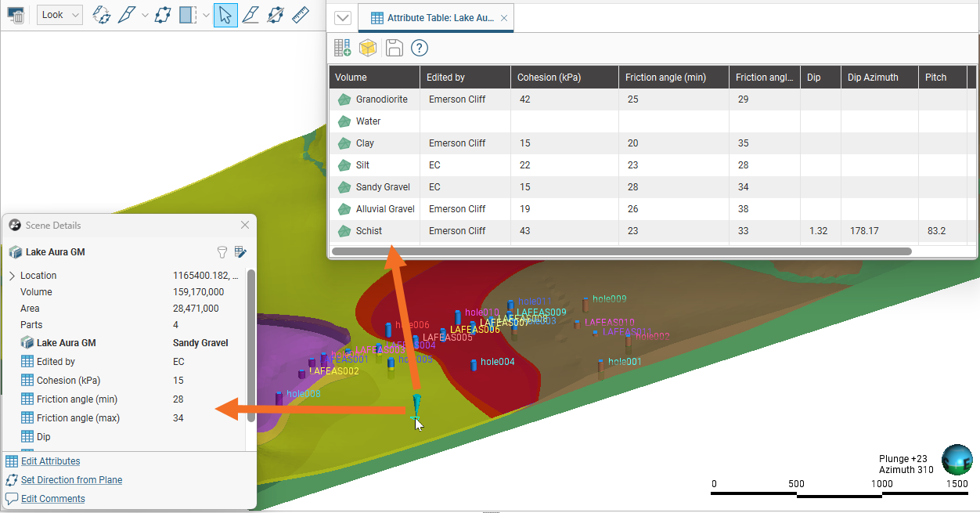Click the clear scene trash icon
This screenshot has height=513, width=980.
[15, 15]
